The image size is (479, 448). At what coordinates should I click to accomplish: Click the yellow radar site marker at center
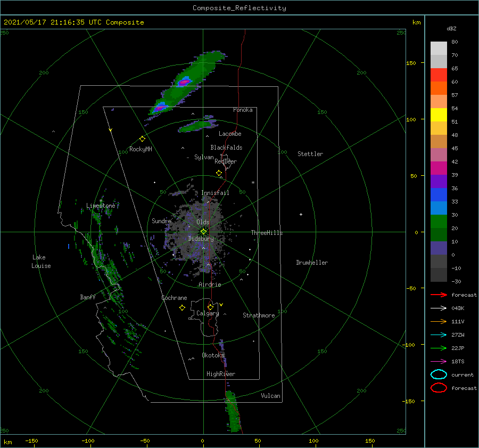pos(203,232)
